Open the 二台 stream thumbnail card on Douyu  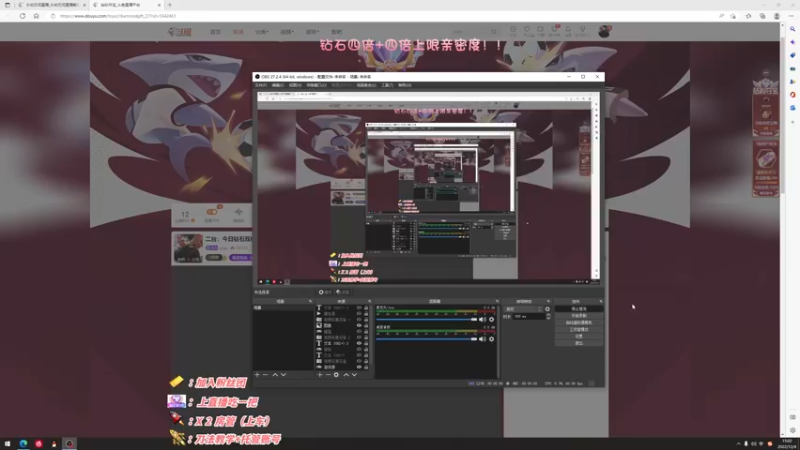tap(188, 248)
